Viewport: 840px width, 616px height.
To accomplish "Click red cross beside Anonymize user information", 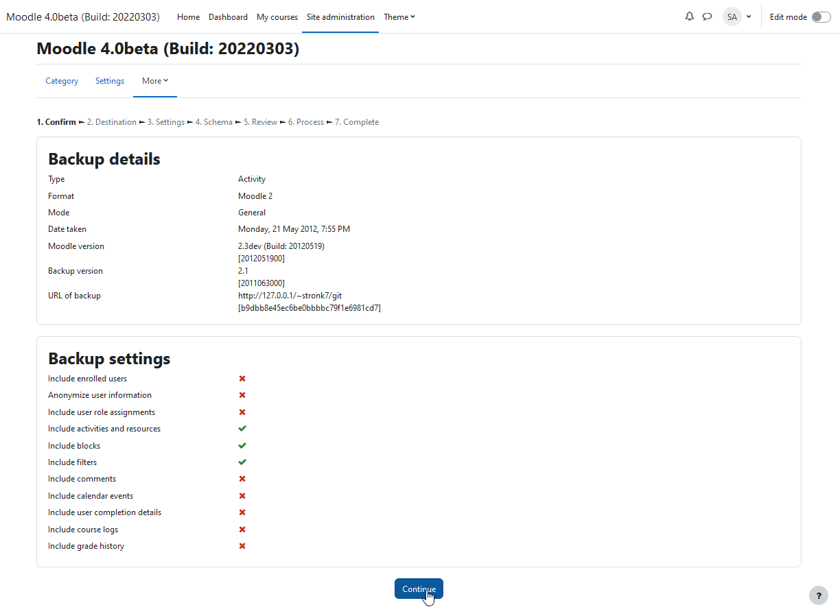I will (242, 395).
